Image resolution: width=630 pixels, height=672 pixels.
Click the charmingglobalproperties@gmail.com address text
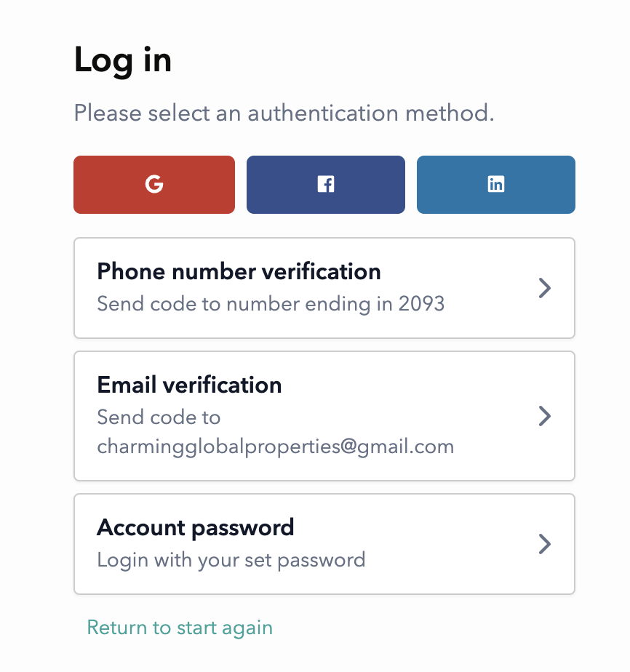(x=276, y=447)
